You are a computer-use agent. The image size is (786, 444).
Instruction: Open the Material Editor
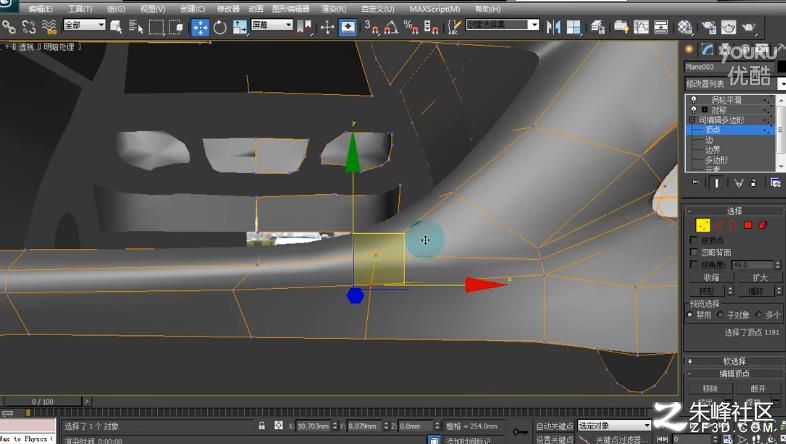(685, 27)
